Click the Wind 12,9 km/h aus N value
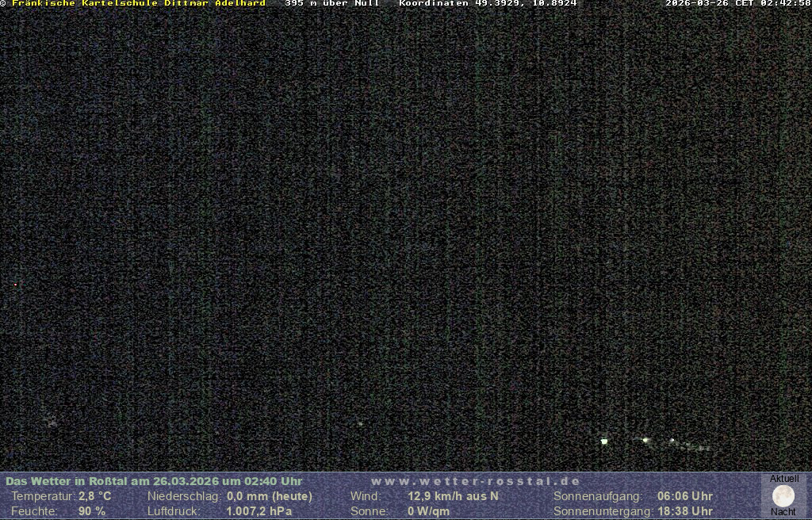Screen dimensions: 812x520 click(x=453, y=496)
